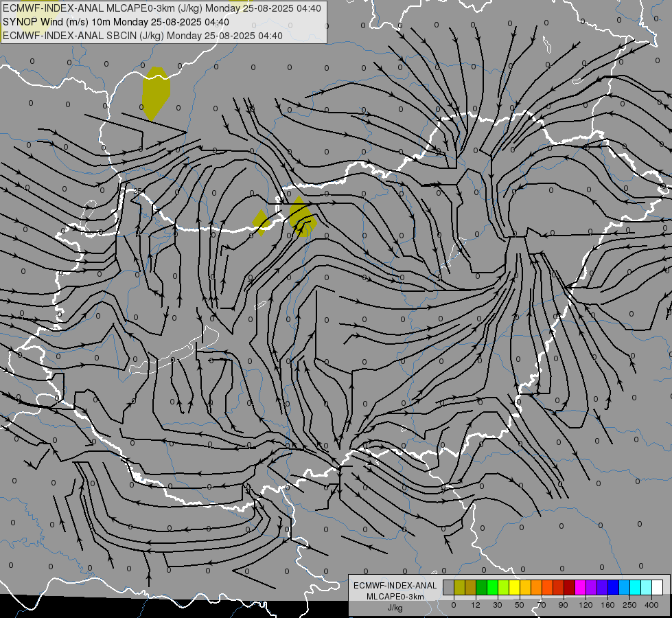Click the legend scale label 30
The image size is (672, 618).
pos(498,605)
